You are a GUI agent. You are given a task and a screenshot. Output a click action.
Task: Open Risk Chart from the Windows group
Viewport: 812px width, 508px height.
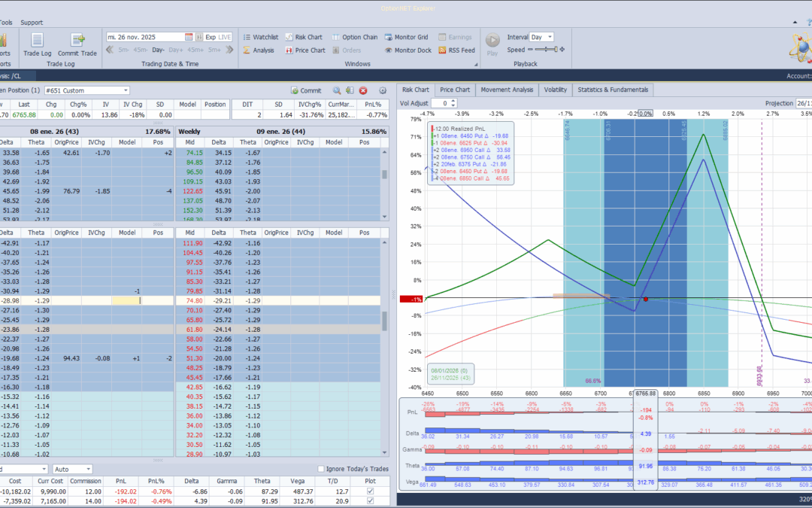304,38
